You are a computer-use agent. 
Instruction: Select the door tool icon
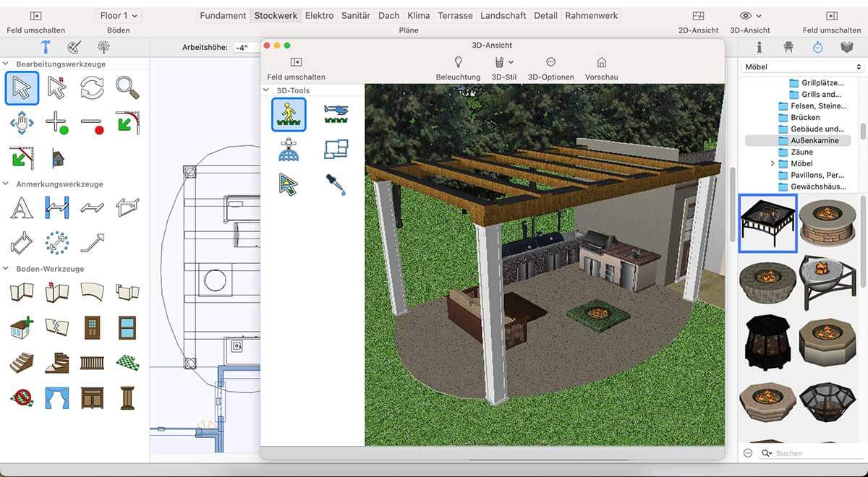coord(92,327)
